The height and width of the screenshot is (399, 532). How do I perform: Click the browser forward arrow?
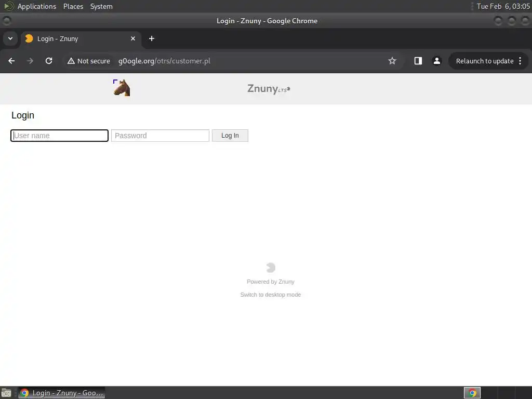tap(30, 61)
